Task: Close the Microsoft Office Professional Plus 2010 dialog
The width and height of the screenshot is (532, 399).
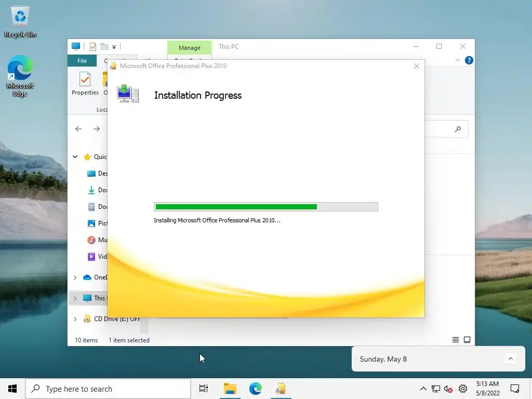Action: (x=416, y=66)
